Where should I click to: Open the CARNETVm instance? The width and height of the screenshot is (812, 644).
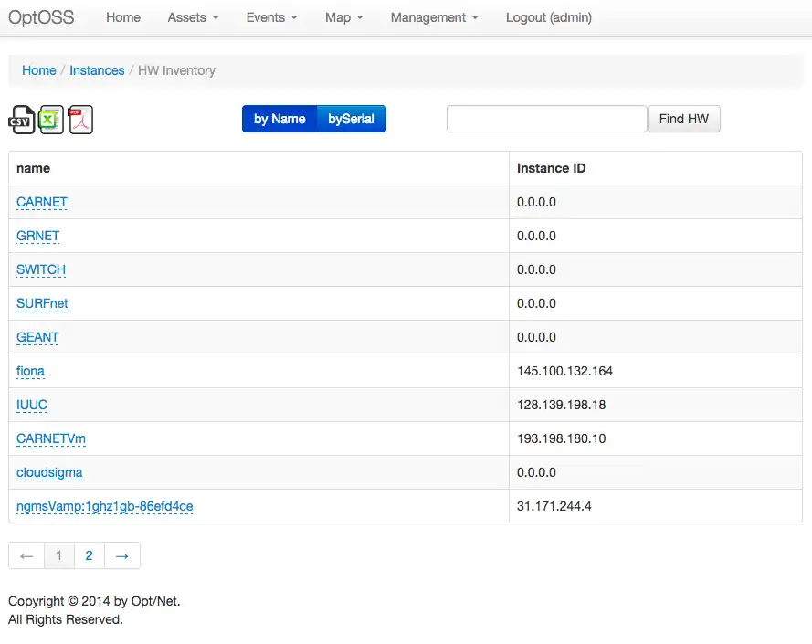pos(51,438)
